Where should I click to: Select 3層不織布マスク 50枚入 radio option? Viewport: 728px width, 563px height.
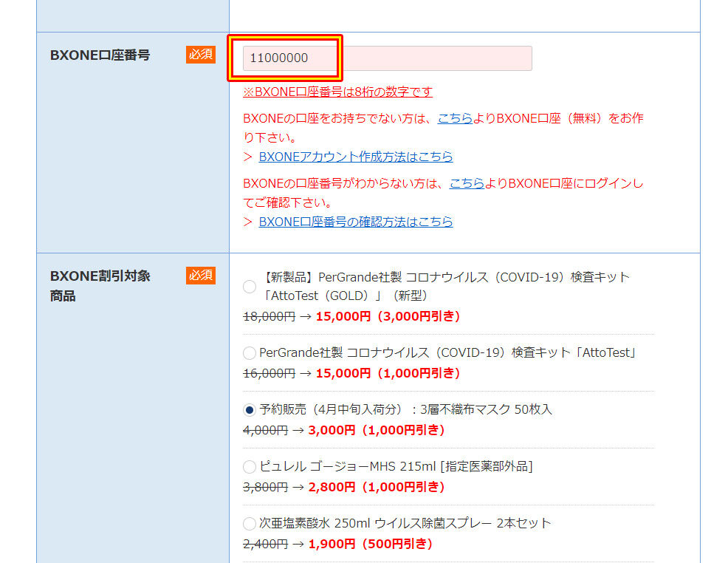coord(250,410)
